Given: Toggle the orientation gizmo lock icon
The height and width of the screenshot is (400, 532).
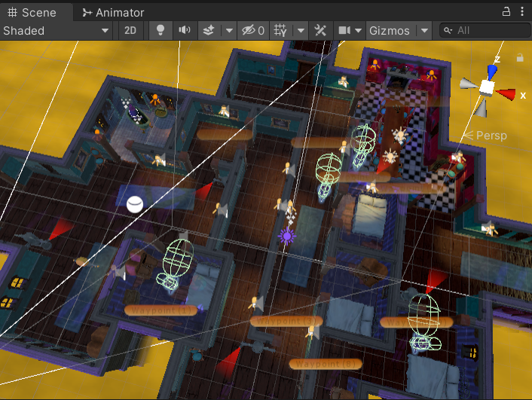Looking at the screenshot, I should pyautogui.click(x=520, y=58).
